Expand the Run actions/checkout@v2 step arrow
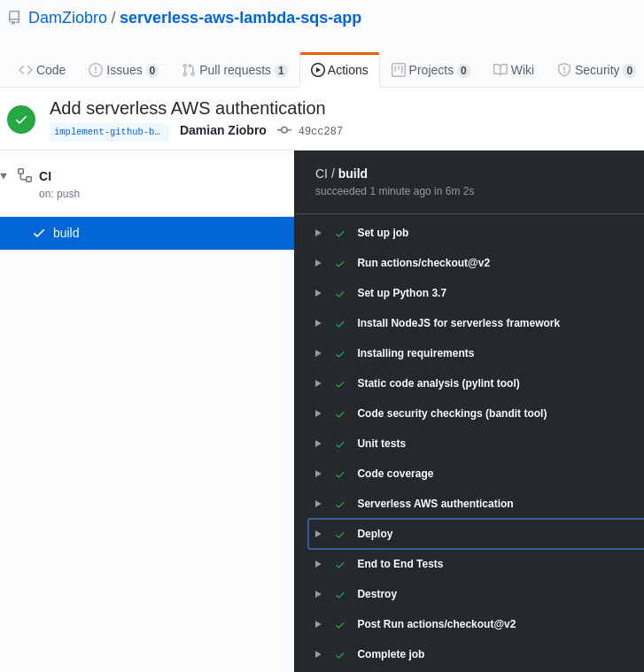The image size is (644, 672). point(318,263)
